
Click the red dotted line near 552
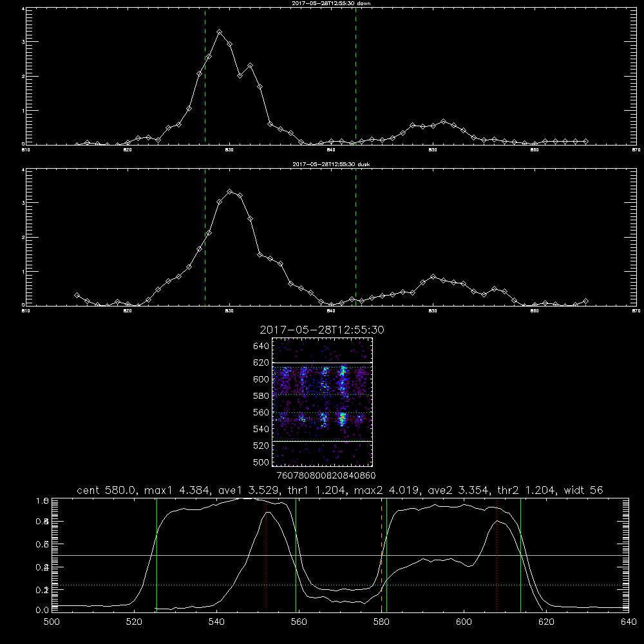(x=267, y=555)
